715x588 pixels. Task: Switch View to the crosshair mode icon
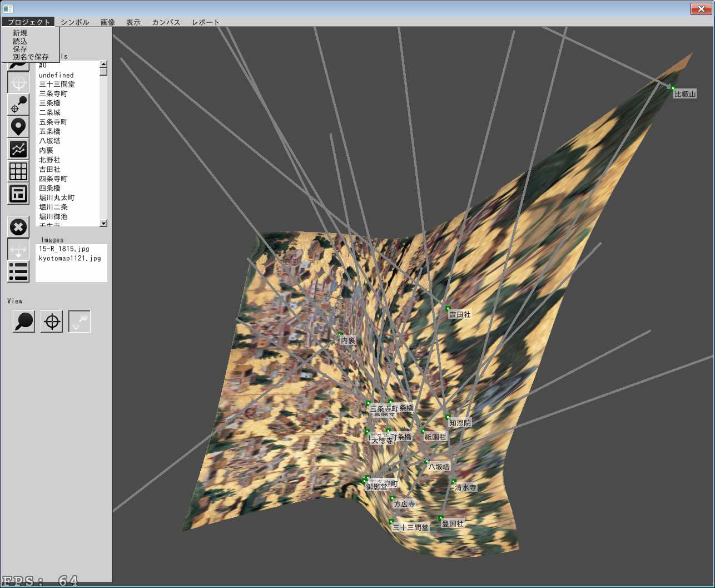[52, 322]
